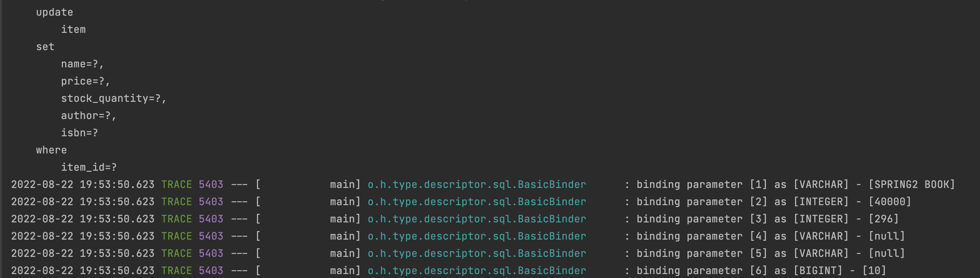The width and height of the screenshot is (980, 278).
Task: Click BasicBinder logger name on parameter [1] line
Action: 477,185
